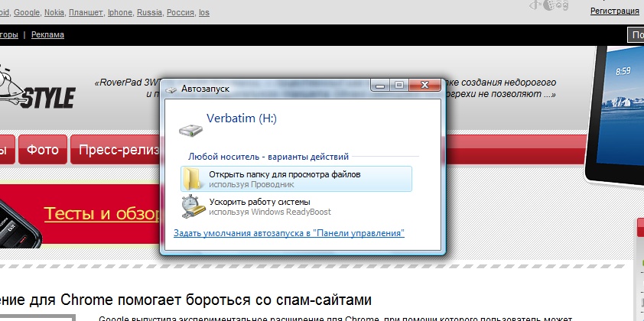The height and width of the screenshot is (321, 644).
Task: Open the Пресс-релизы tab on the website
Action: (115, 149)
